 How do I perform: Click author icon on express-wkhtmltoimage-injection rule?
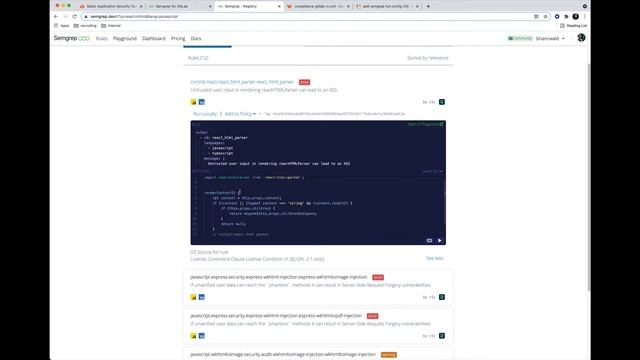(x=442, y=297)
